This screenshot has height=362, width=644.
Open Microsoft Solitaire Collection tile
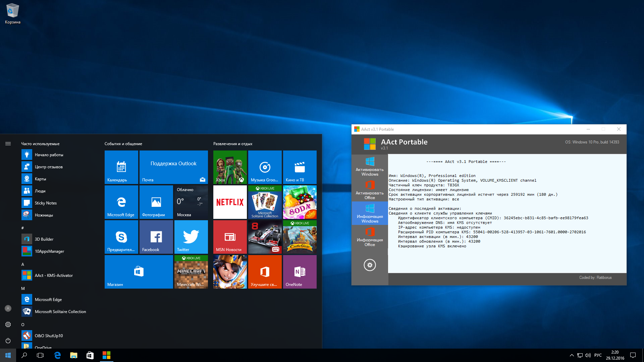tap(265, 202)
